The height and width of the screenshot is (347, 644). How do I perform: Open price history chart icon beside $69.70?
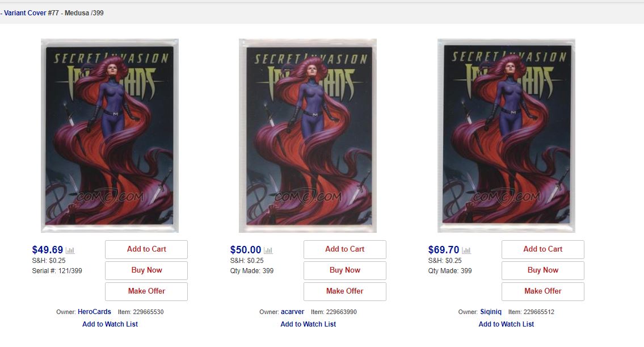tap(466, 250)
